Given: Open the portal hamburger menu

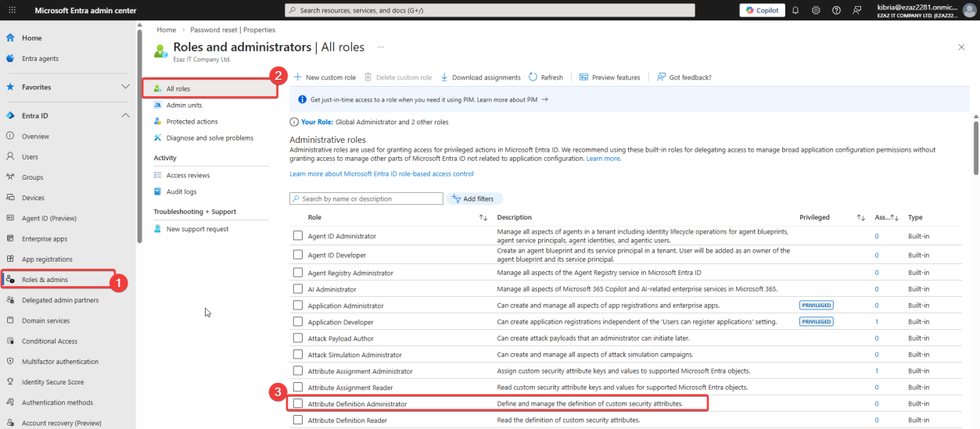Looking at the screenshot, I should point(11,10).
